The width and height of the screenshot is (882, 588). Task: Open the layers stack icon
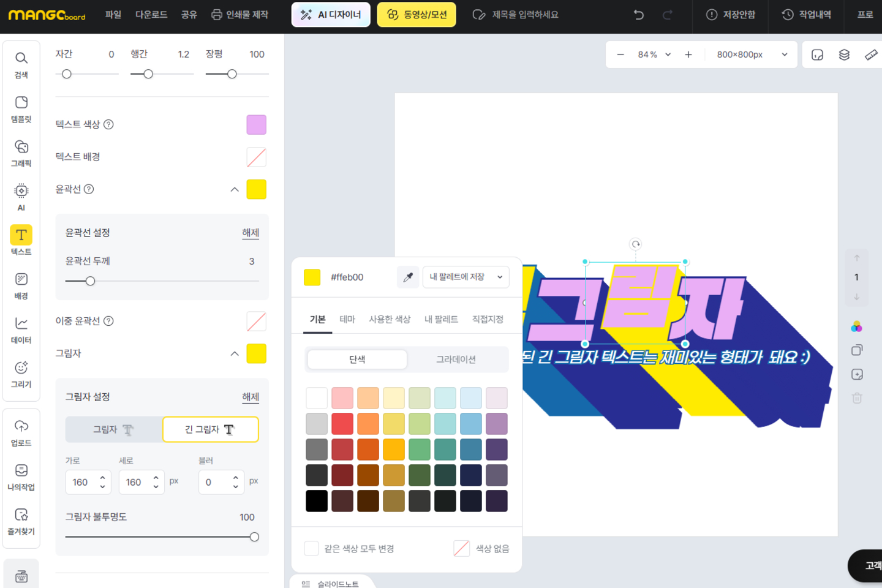click(844, 55)
